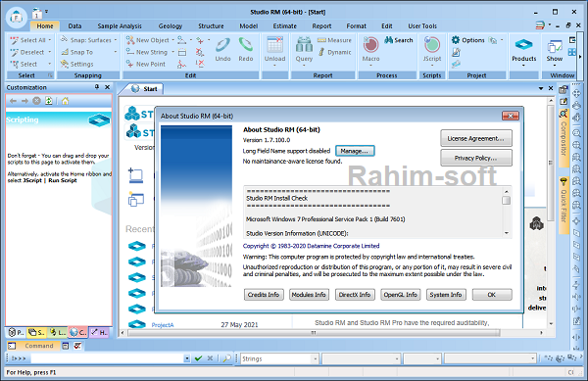Open the License Agreement
Image resolution: width=588 pixels, height=381 pixels.
coord(476,139)
